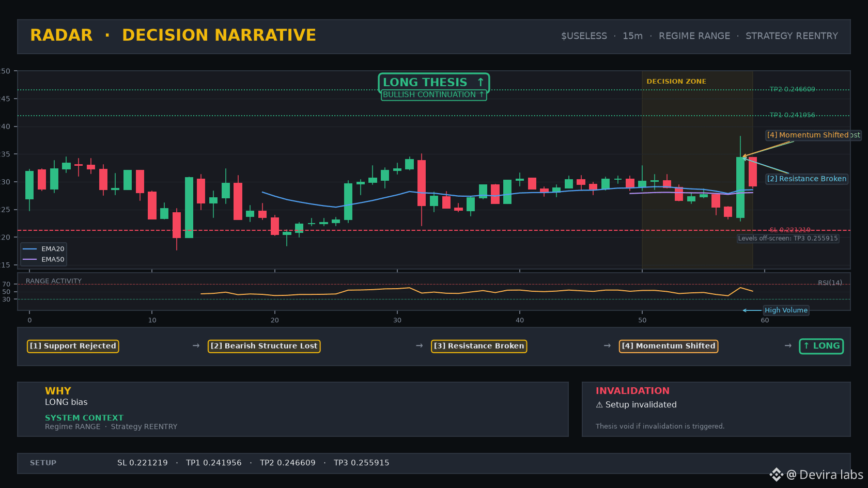Select the Resistance Broken chart annotation

pos(807,179)
